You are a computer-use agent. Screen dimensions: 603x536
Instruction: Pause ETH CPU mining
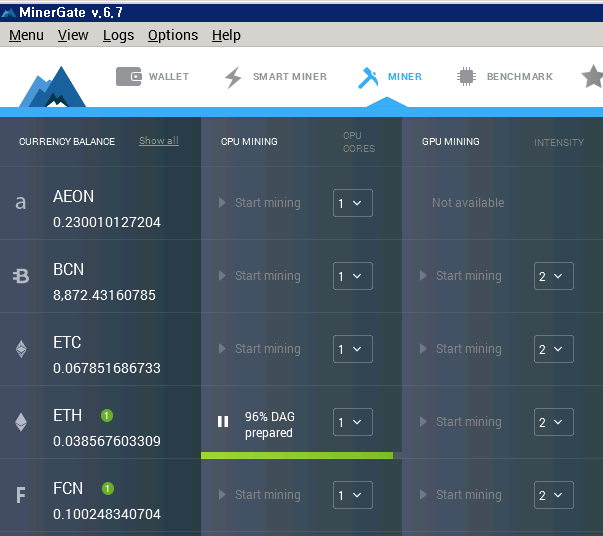click(223, 421)
